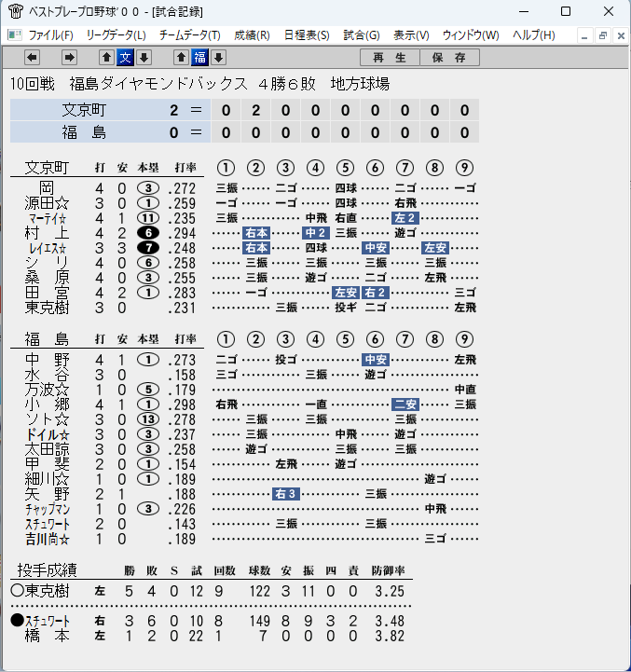Select the blue 福 team icon

pyautogui.click(x=200, y=58)
